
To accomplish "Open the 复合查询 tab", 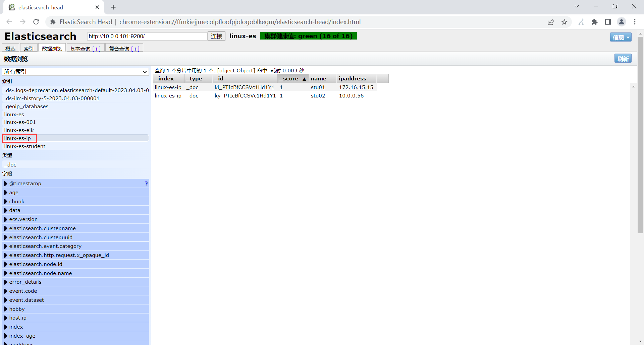I will point(124,49).
